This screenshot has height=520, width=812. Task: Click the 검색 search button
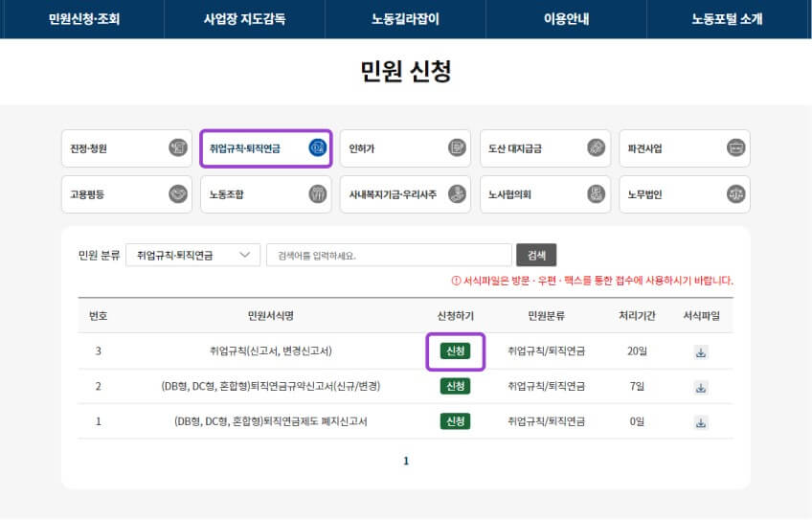click(x=536, y=255)
